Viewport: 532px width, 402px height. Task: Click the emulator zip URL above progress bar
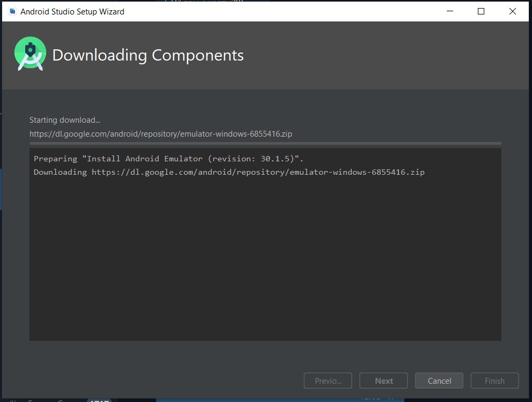(x=161, y=133)
